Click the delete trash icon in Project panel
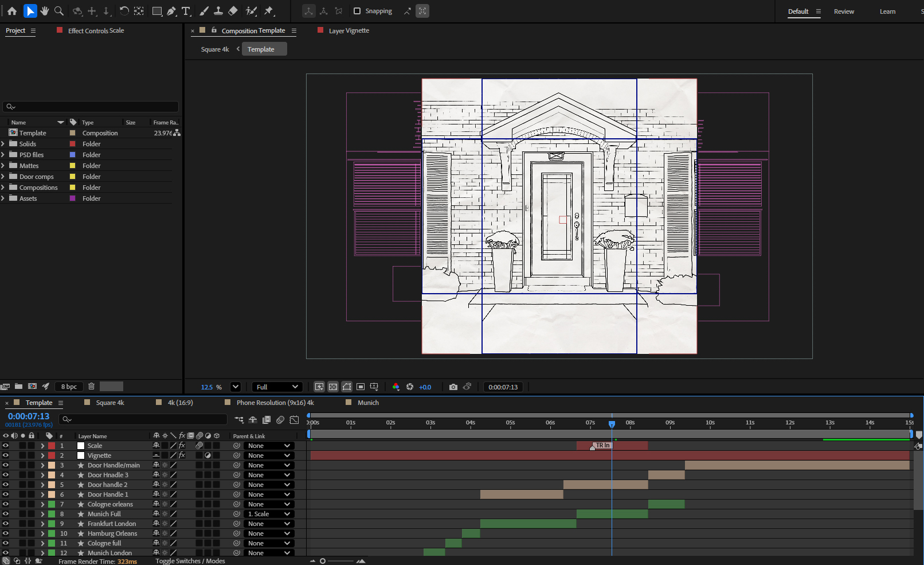Image resolution: width=924 pixels, height=565 pixels. [x=91, y=387]
